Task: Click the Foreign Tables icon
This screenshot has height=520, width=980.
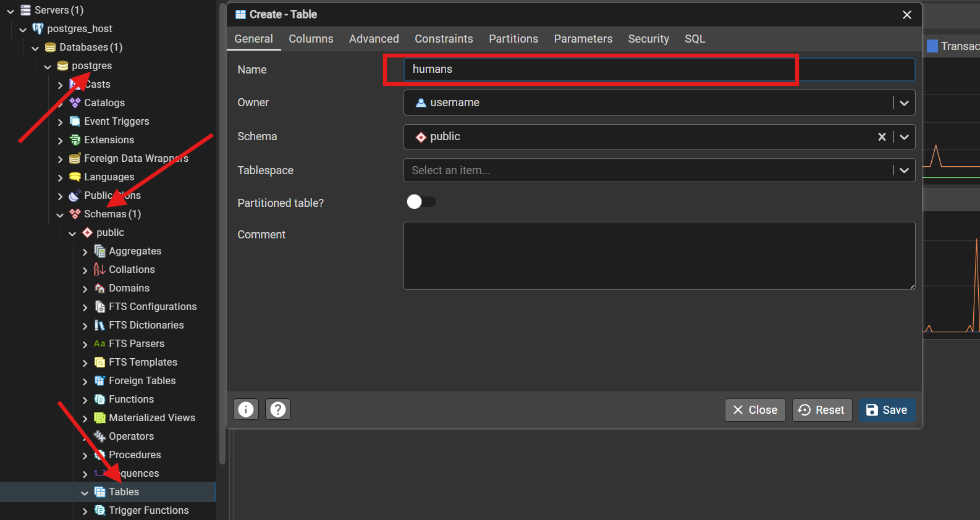Action: tap(99, 381)
